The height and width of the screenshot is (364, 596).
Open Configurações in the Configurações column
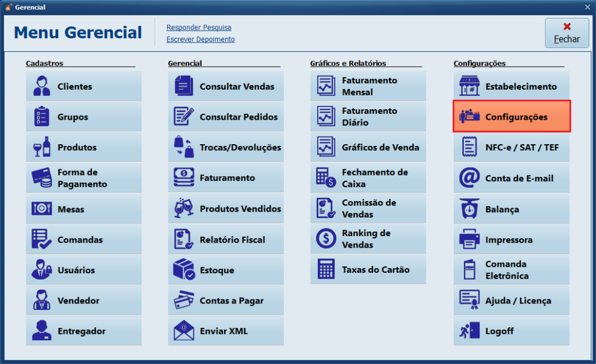511,116
